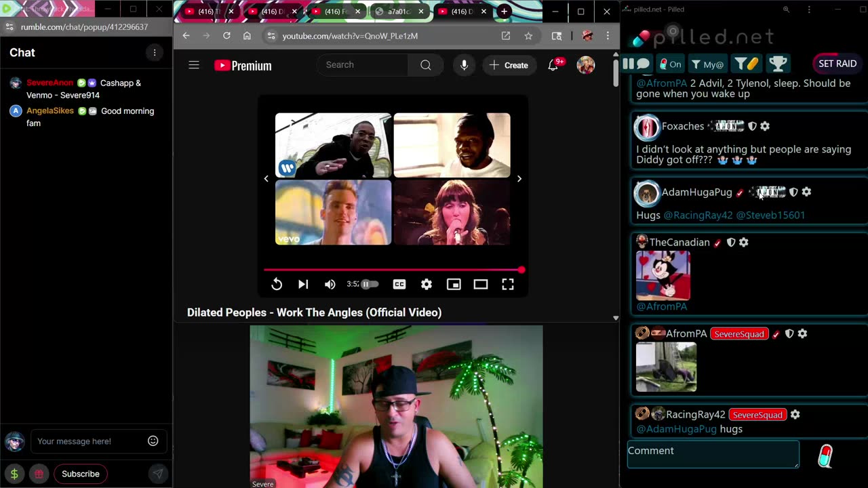This screenshot has width=868, height=488.
Task: Click the YouTube Create button
Action: tap(509, 65)
